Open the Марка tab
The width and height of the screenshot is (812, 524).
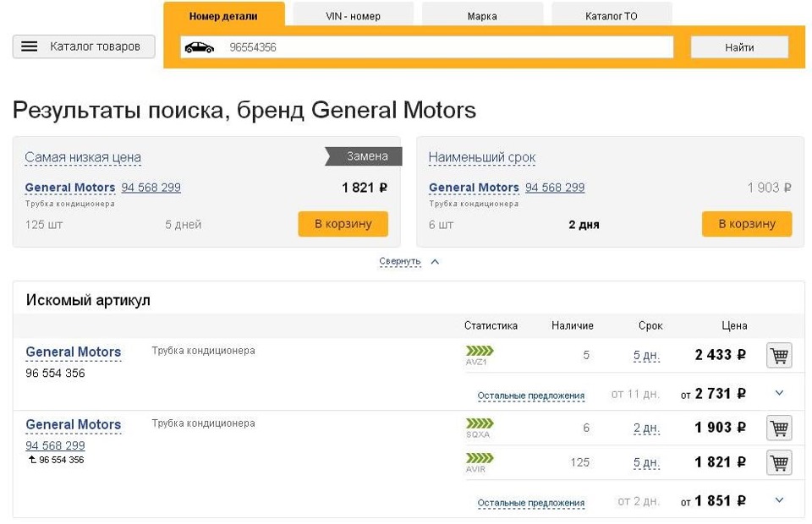[482, 14]
